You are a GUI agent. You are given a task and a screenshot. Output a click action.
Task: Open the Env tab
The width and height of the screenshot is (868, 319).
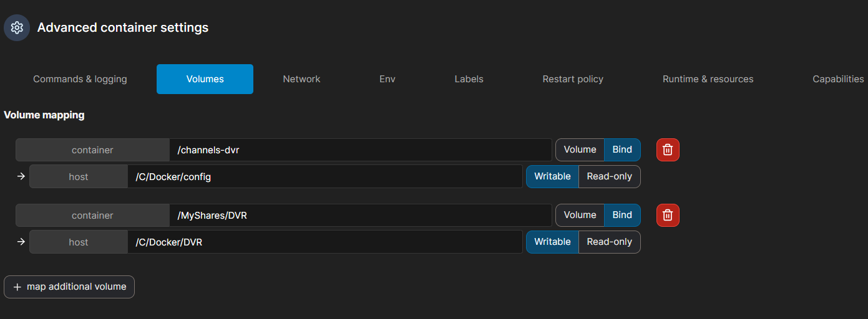click(x=387, y=79)
